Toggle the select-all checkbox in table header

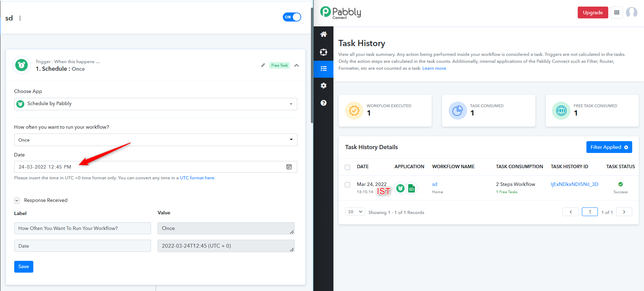pos(347,167)
